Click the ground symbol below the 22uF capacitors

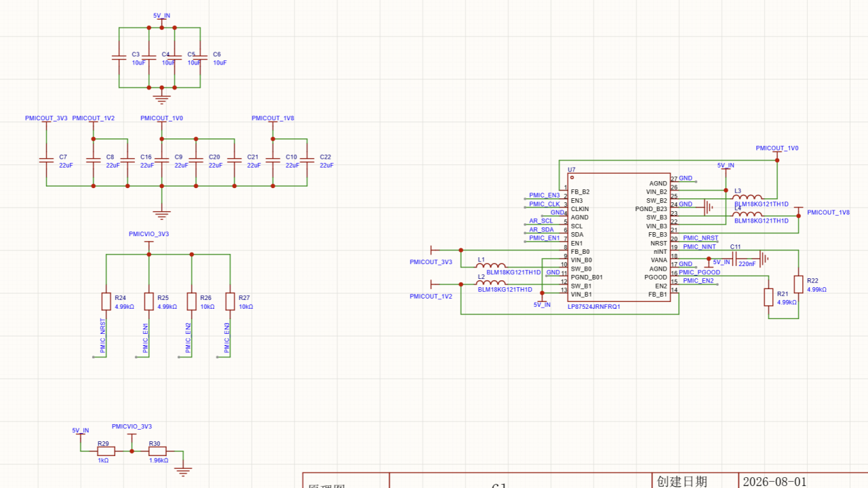coord(161,214)
